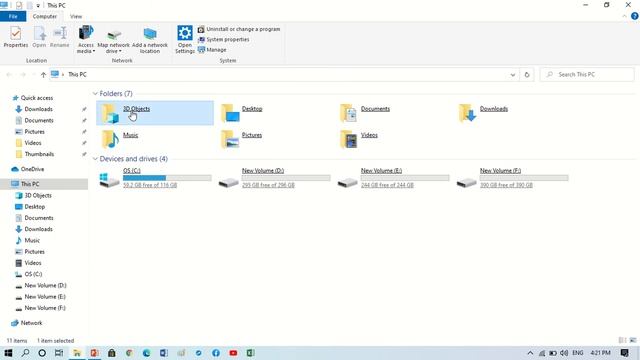640x360 pixels.
Task: Collapse the Devices and drives (4) group
Action: [95, 159]
